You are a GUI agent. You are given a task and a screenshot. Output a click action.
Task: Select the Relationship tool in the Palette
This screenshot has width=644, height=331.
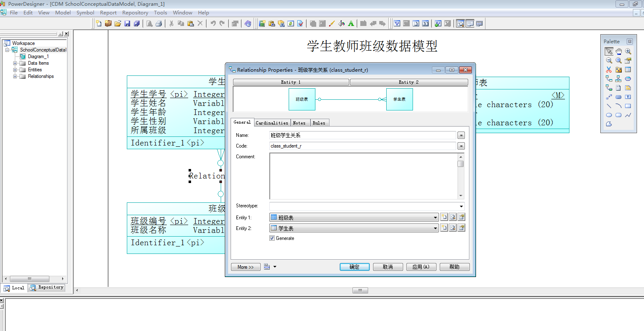tap(609, 78)
